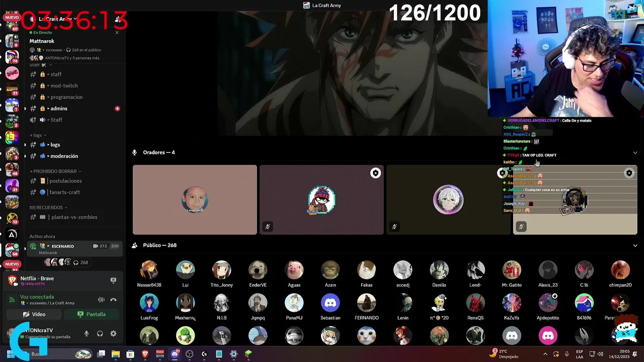Open the moderación channel

pos(74,156)
